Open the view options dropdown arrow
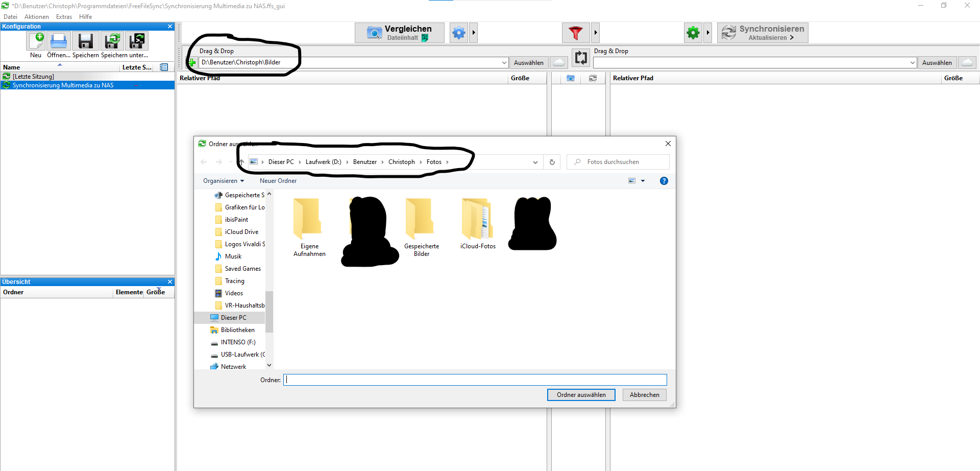This screenshot has width=980, height=471. tap(643, 181)
